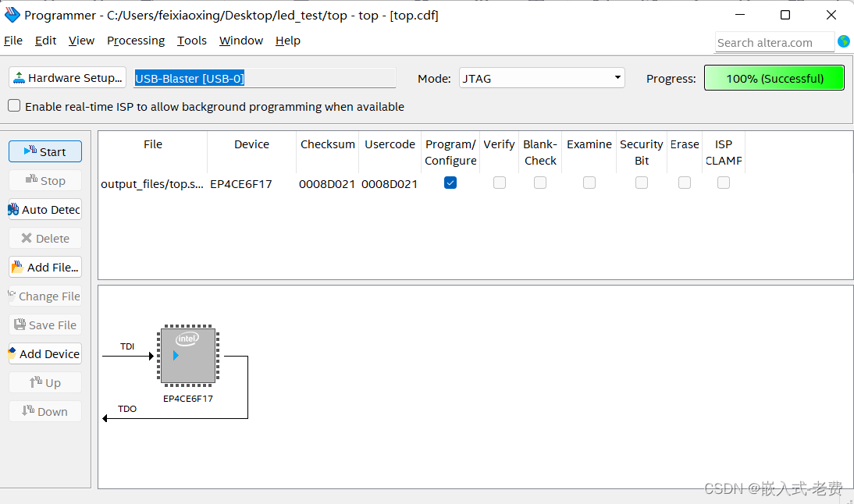
Task: Click the TDI label in chain diagram
Action: (x=127, y=346)
